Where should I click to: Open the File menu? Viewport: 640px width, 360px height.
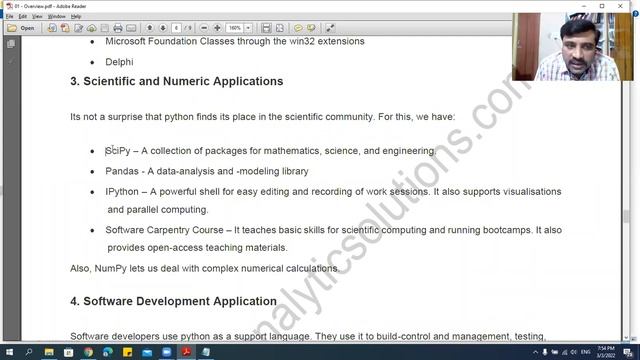point(10,16)
